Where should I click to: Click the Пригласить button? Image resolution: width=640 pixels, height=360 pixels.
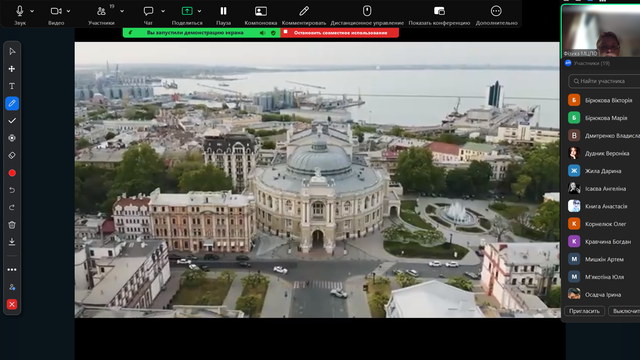[584, 311]
